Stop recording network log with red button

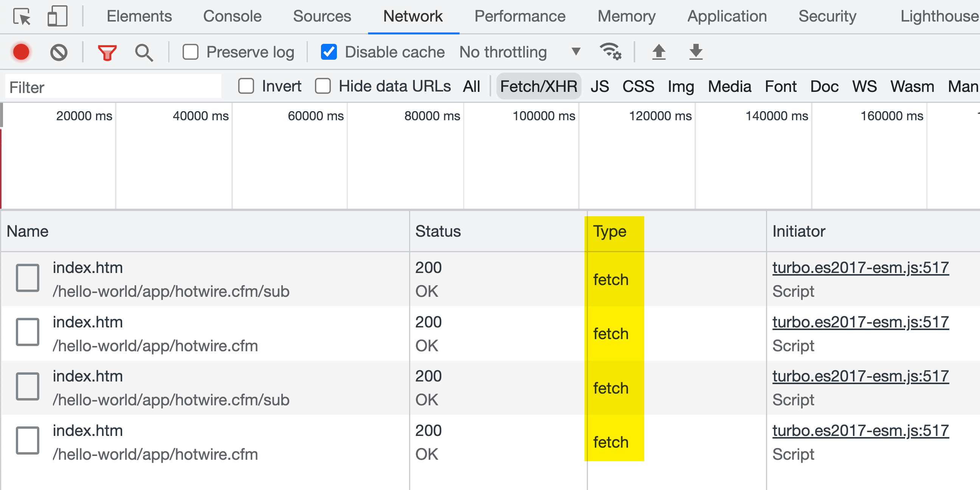(21, 52)
